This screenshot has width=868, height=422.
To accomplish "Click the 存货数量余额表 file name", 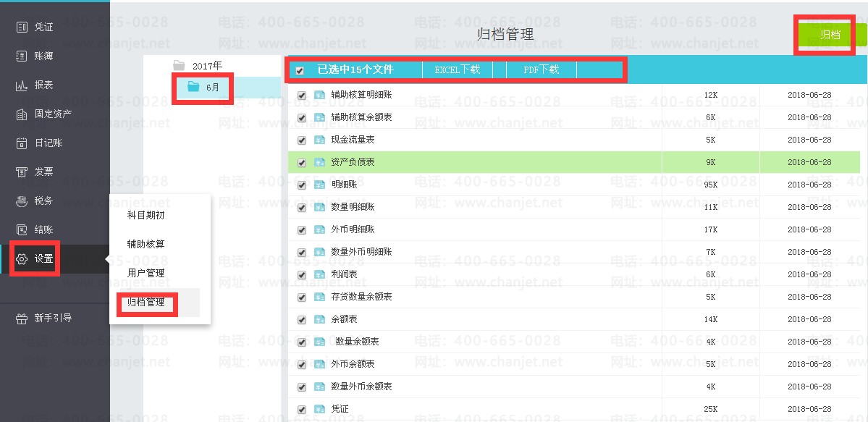I will coord(361,297).
